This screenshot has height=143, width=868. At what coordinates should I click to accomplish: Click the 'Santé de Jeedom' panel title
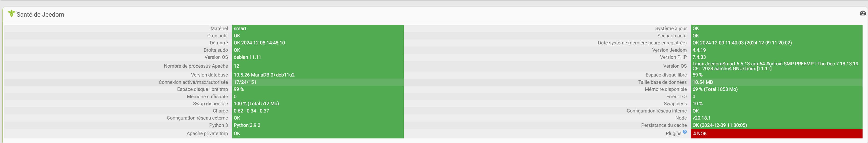(40, 15)
